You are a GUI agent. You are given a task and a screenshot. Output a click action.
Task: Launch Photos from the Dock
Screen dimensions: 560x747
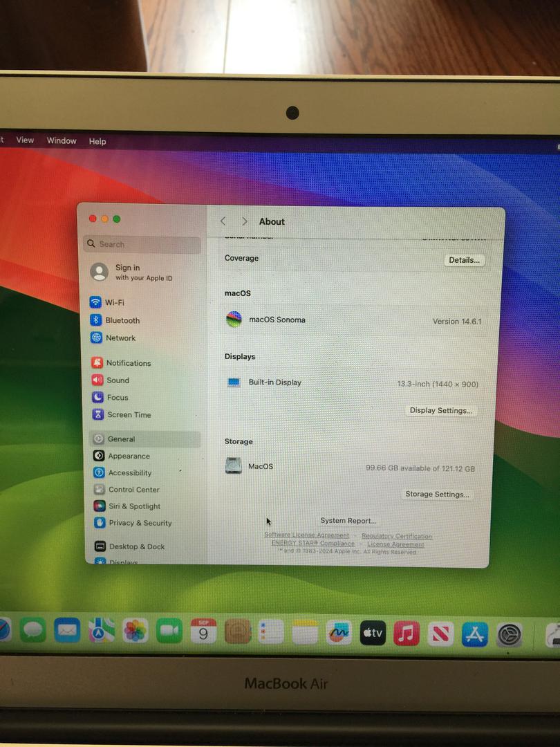(x=136, y=631)
